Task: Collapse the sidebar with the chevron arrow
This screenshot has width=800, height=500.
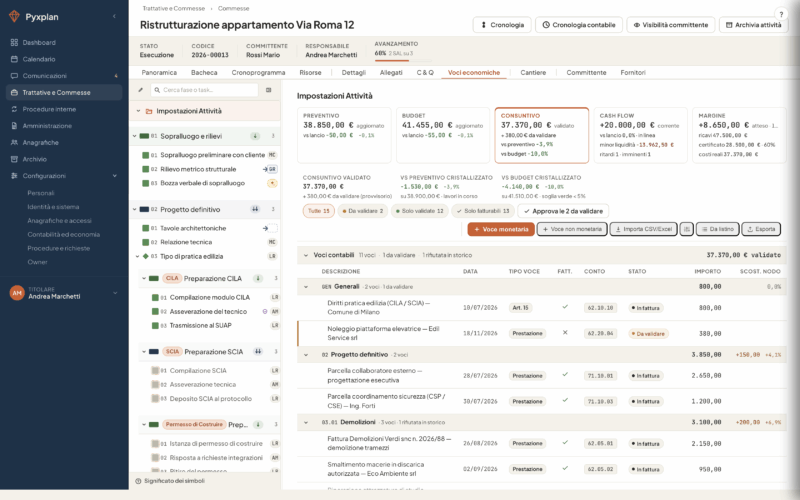Action: tap(114, 16)
